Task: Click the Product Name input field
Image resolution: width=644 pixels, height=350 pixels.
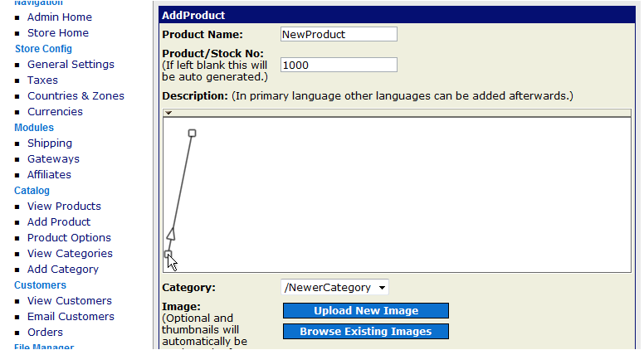Action: tap(339, 34)
